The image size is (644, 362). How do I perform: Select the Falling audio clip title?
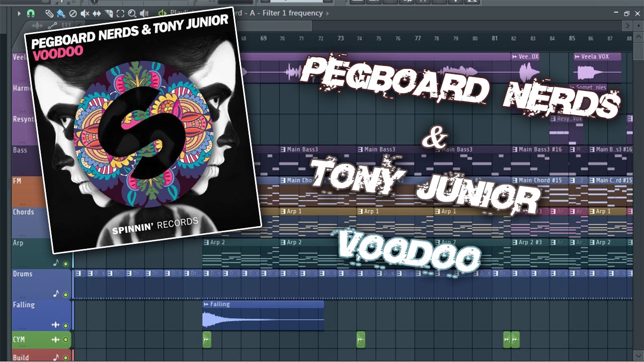[220, 304]
